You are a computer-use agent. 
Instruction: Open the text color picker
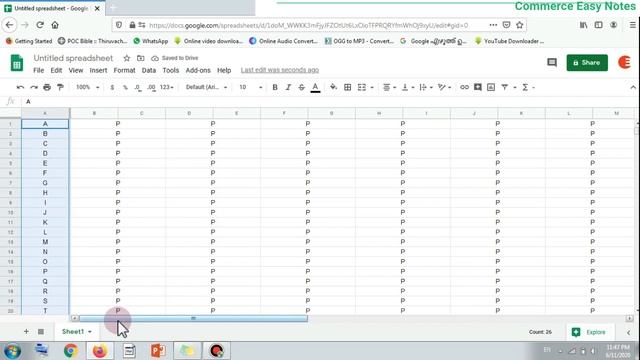315,87
